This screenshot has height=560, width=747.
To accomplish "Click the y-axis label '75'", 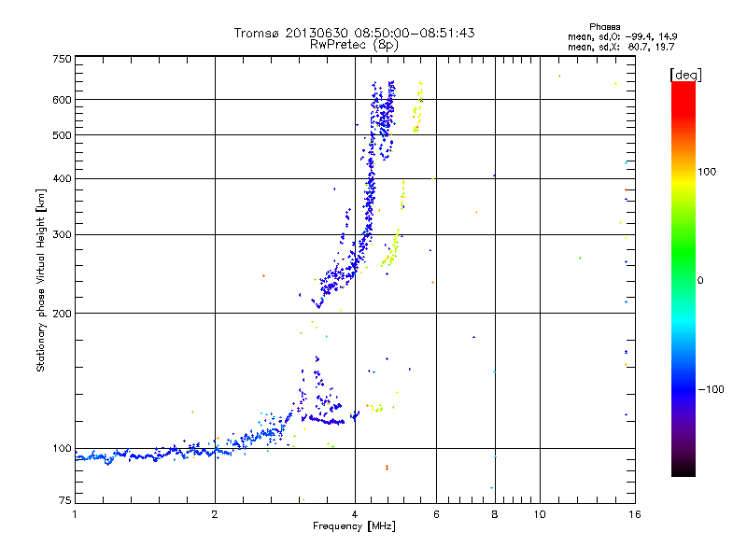I will (65, 500).
